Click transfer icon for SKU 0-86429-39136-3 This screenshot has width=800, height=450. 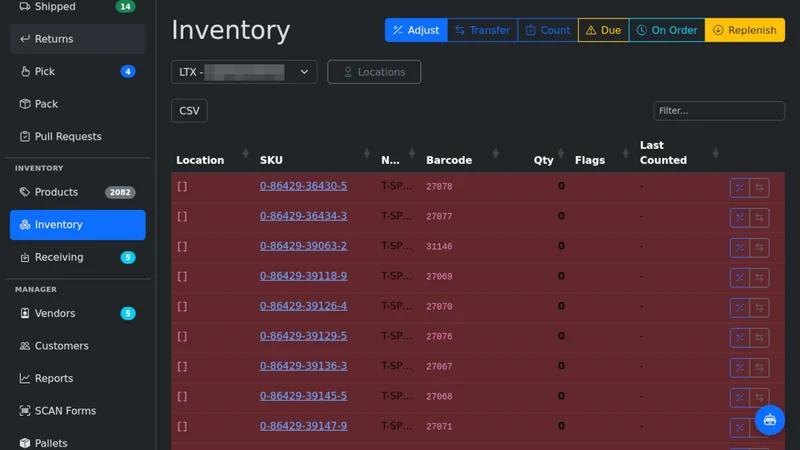click(x=759, y=368)
